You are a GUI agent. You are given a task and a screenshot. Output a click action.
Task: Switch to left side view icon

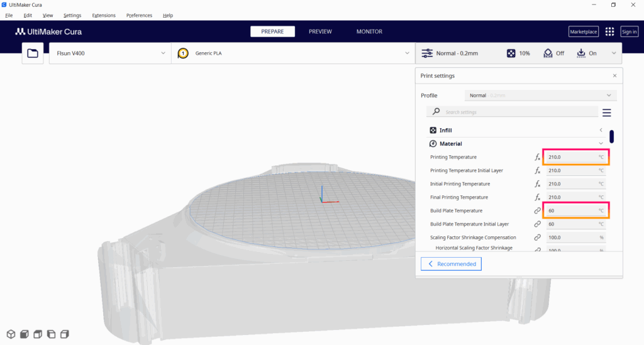pyautogui.click(x=52, y=334)
